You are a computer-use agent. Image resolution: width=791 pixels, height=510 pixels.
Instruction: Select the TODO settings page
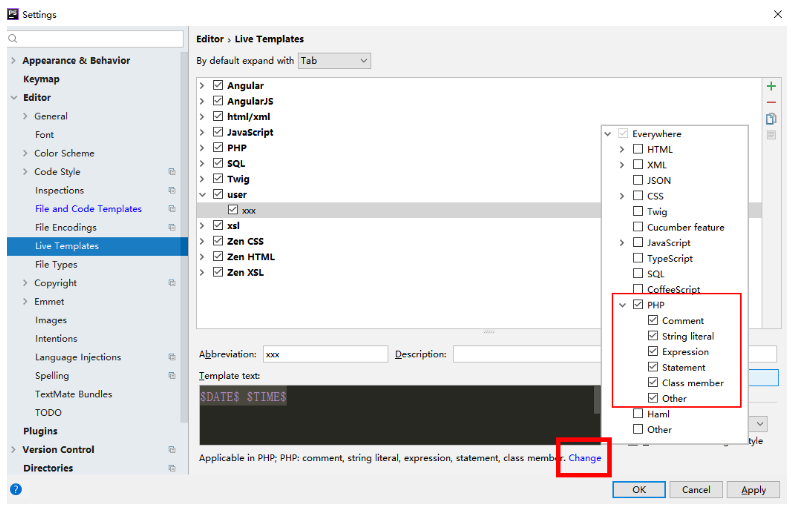coord(48,413)
